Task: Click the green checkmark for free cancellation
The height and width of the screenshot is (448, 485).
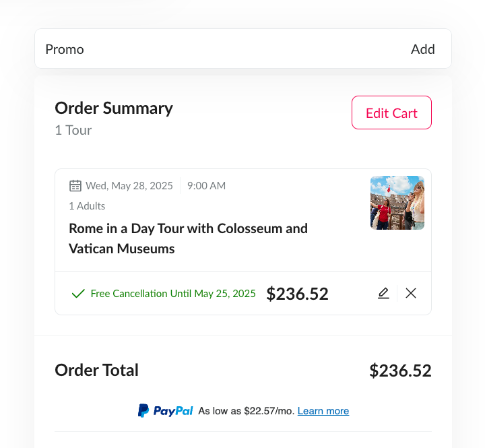Action: click(x=78, y=293)
